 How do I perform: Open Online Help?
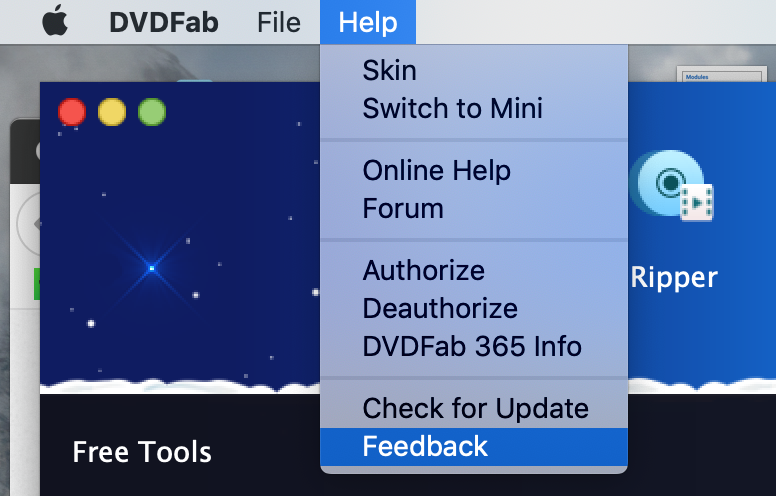coord(474,171)
